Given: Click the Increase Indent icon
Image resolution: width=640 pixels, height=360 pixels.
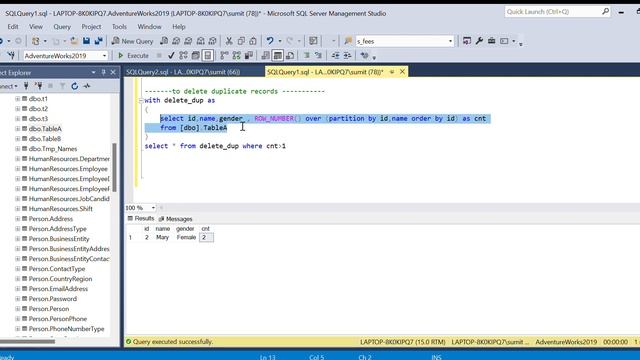Looking at the screenshot, I should pos(347,56).
